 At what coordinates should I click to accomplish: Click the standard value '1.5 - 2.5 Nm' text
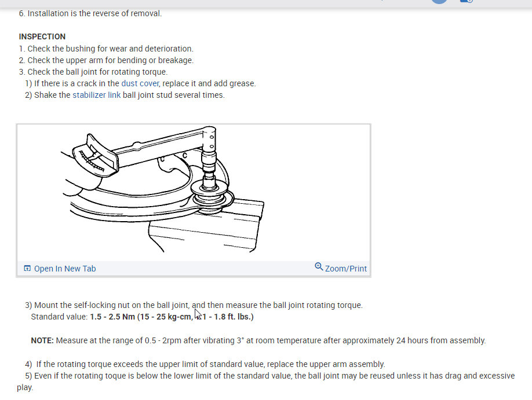(x=112, y=317)
